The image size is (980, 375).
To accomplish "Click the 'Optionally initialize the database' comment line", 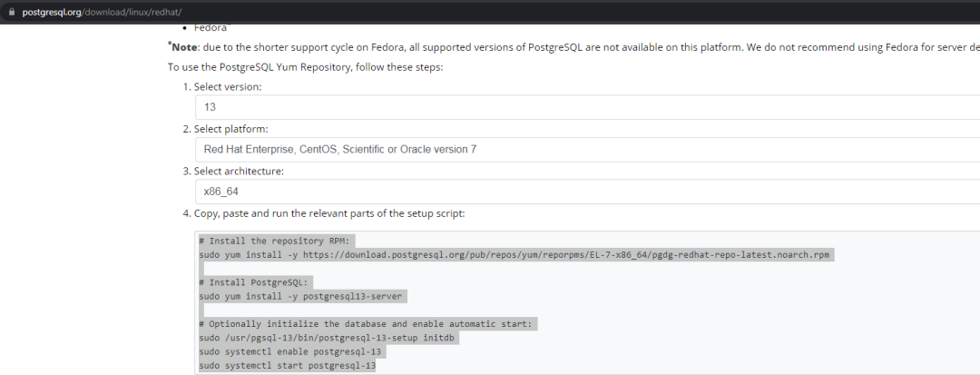I will (x=367, y=324).
